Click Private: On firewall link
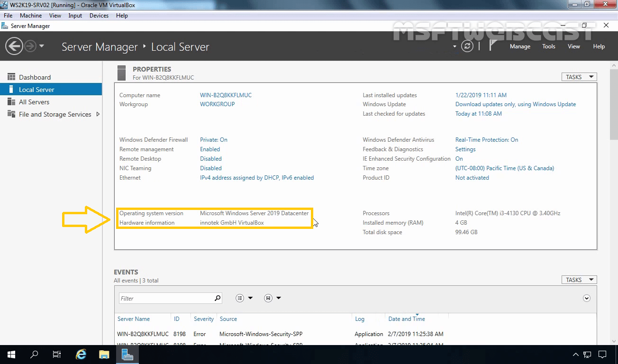 tap(214, 140)
